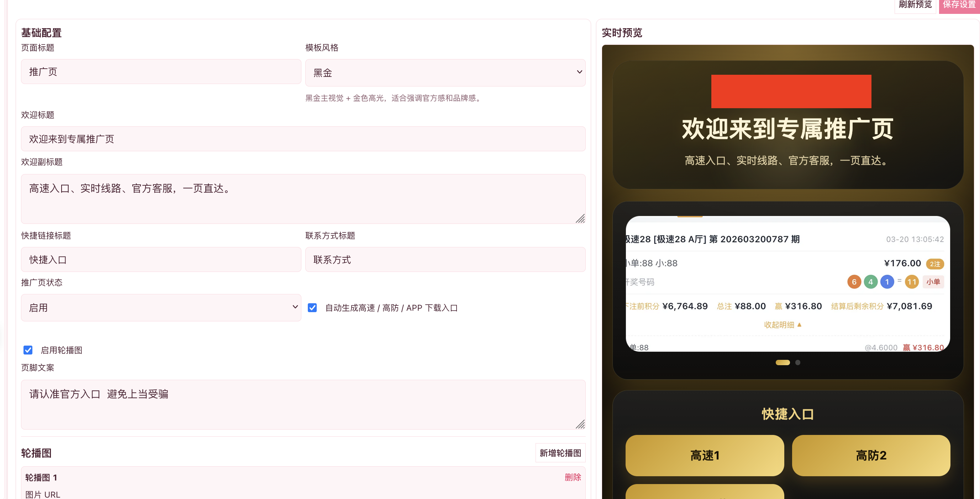Viewport: 980px width, 499px height.
Task: Focus the 页面标题 input field
Action: (161, 72)
